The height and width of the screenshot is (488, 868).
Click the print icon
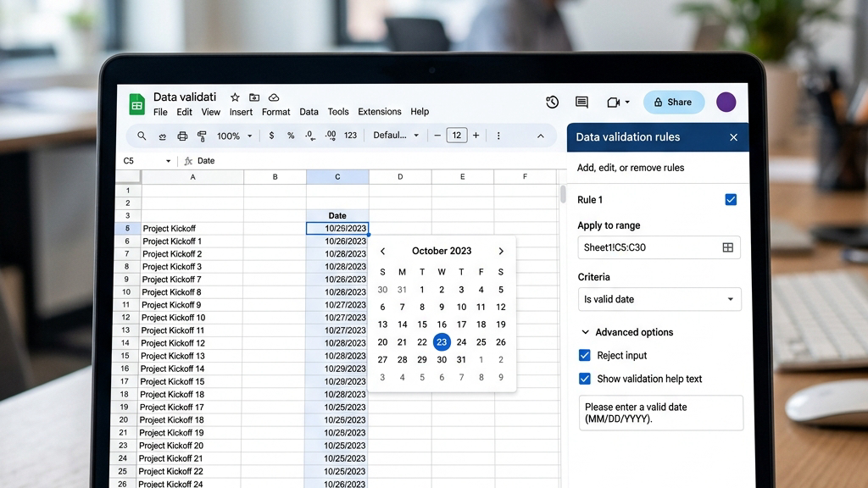[x=182, y=136]
